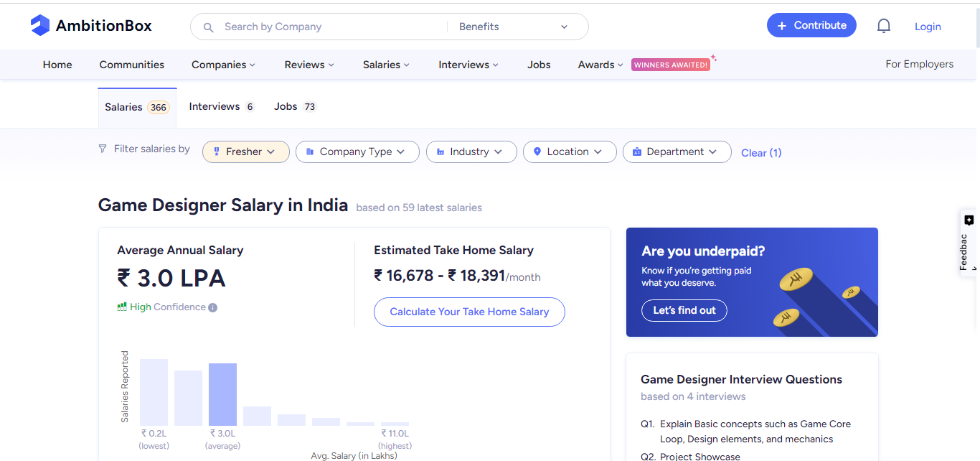Click the Feedback side tab icon
980x461 pixels.
click(x=969, y=220)
